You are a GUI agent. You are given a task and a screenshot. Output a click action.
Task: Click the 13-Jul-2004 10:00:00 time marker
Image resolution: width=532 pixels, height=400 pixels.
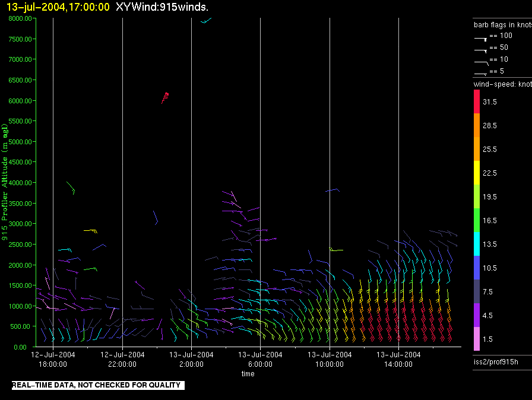[x=330, y=359]
